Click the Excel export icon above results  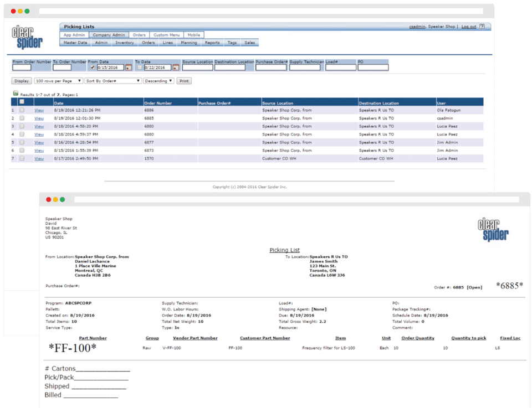point(16,94)
